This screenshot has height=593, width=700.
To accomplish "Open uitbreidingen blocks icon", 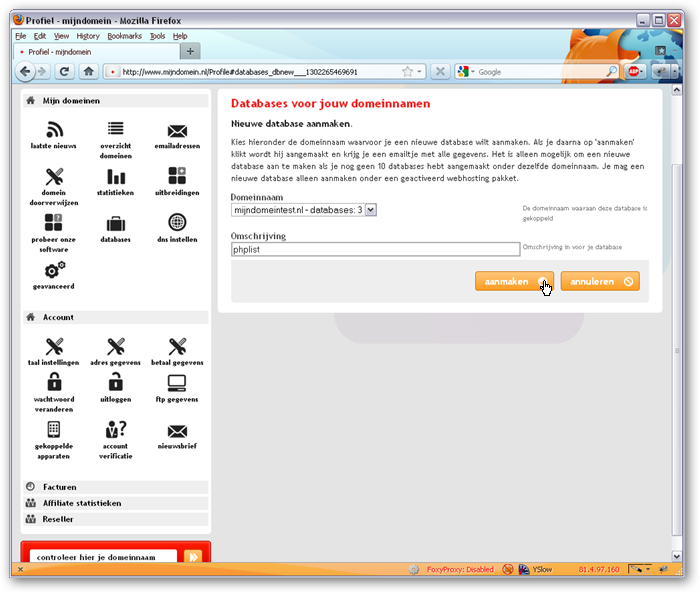I will click(177, 175).
